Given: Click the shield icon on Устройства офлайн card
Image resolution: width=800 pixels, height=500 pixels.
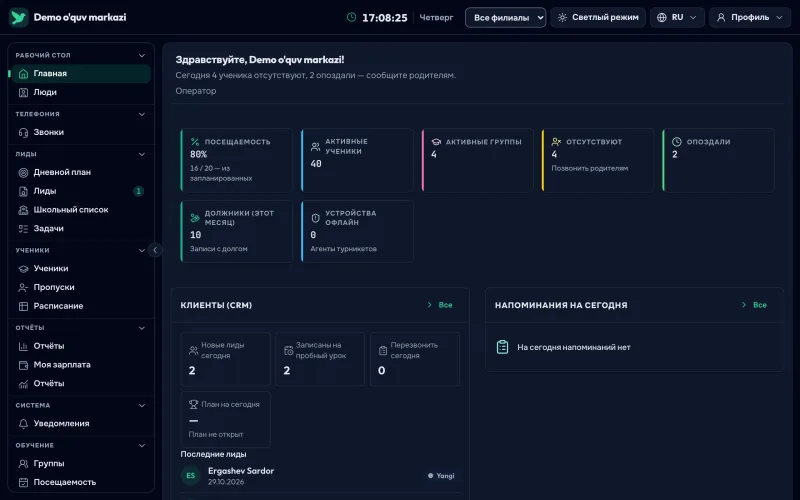Looking at the screenshot, I should 315,218.
